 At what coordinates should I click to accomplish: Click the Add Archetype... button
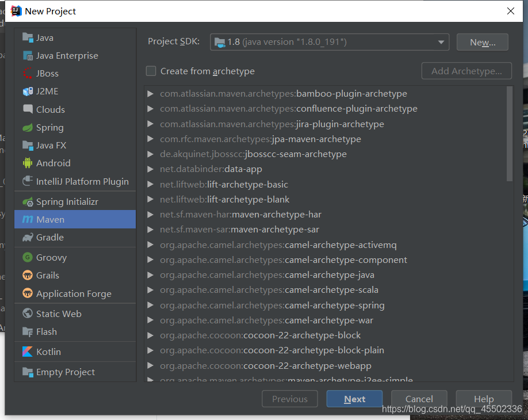point(466,71)
